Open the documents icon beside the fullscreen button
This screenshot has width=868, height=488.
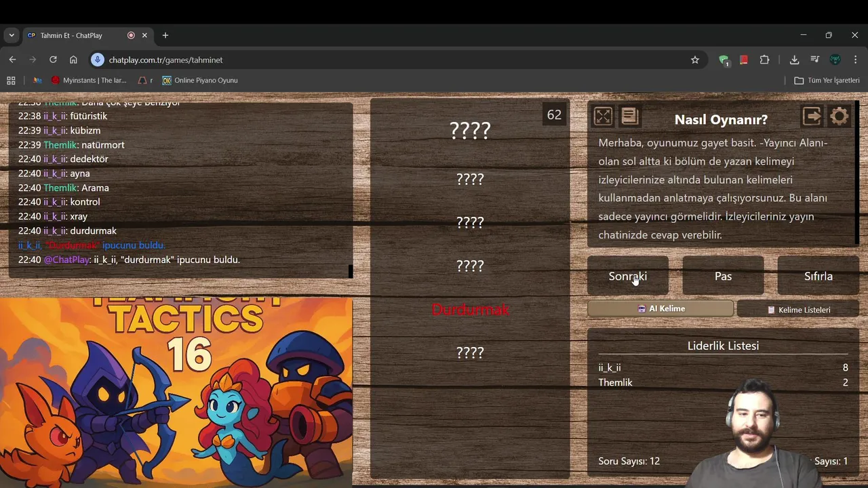click(x=630, y=117)
